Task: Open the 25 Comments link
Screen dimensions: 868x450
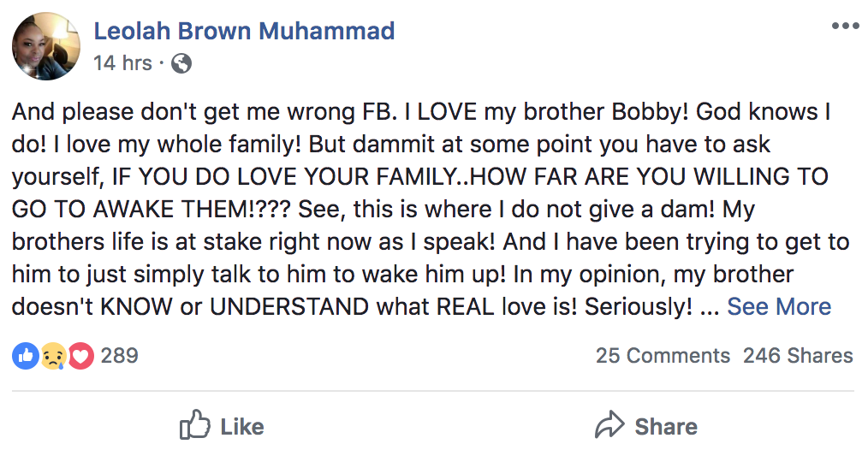Action: point(663,356)
